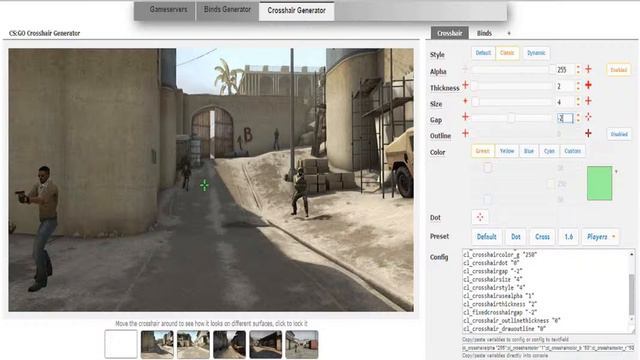
Task: Apply the Cross preset
Action: (x=542, y=237)
